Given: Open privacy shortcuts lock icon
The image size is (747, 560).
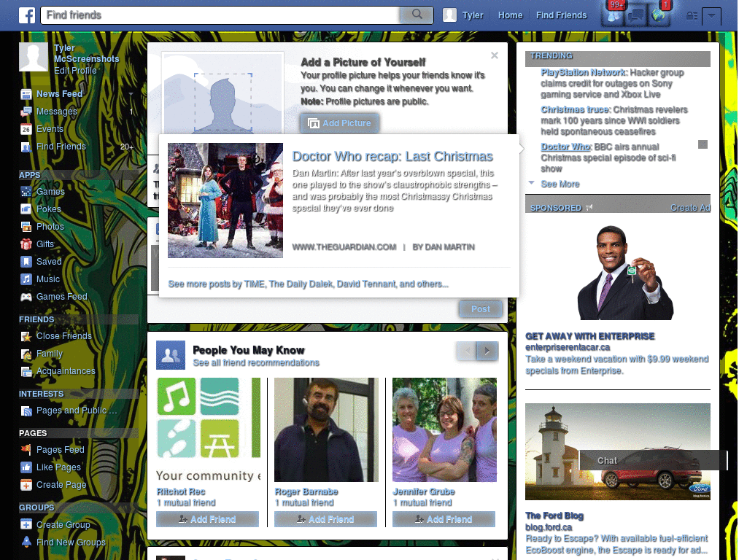Looking at the screenshot, I should 692,16.
